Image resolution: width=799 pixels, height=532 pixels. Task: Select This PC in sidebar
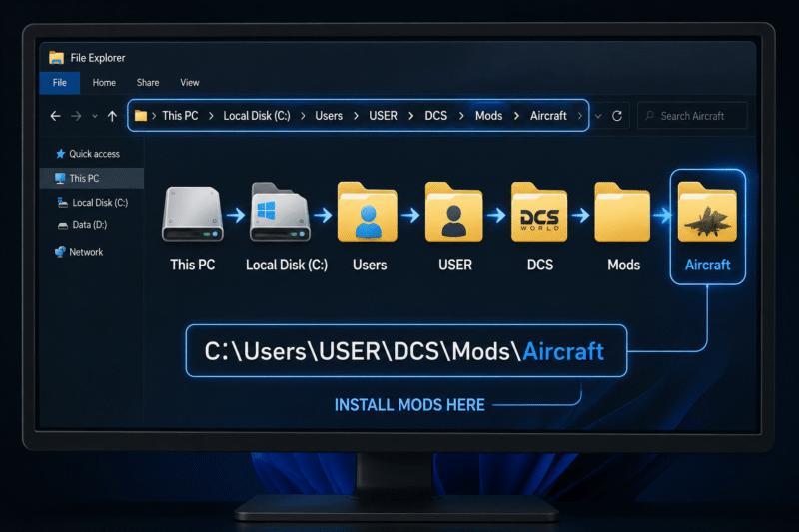(92, 179)
